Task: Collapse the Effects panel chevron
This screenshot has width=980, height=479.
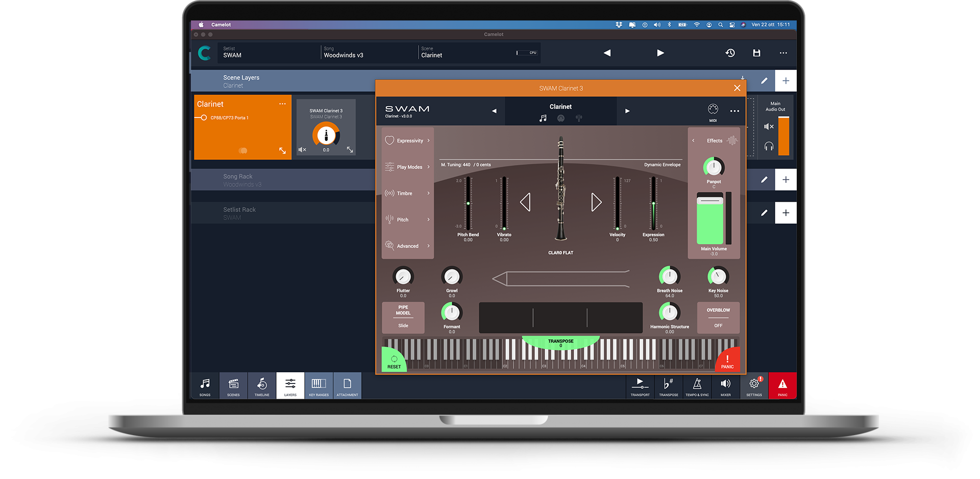Action: click(x=693, y=140)
